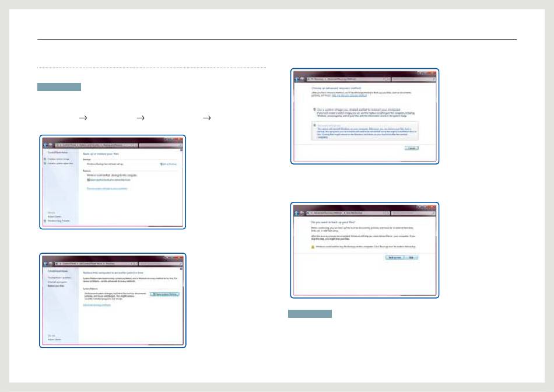This screenshot has height=392, width=554.
Task: Click refresh button in Backup and Restore address bar
Action: point(136,145)
